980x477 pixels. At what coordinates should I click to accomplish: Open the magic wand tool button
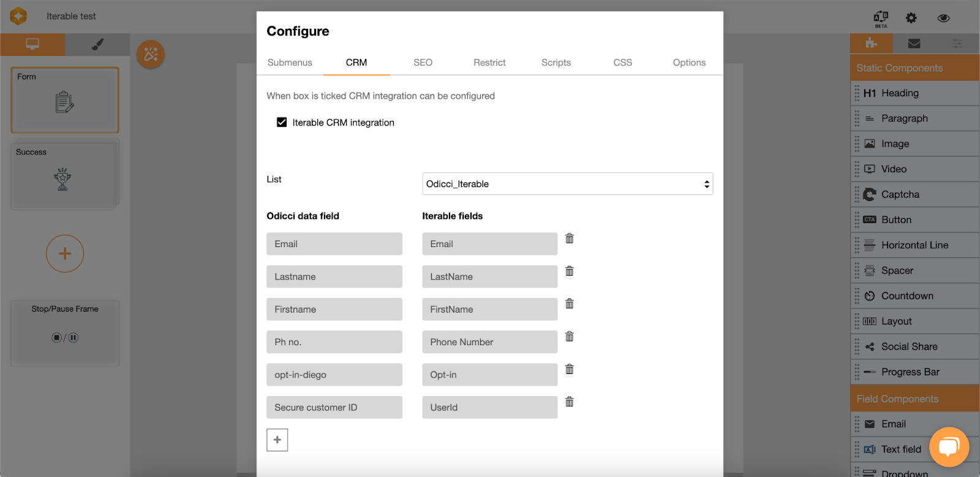pos(151,55)
